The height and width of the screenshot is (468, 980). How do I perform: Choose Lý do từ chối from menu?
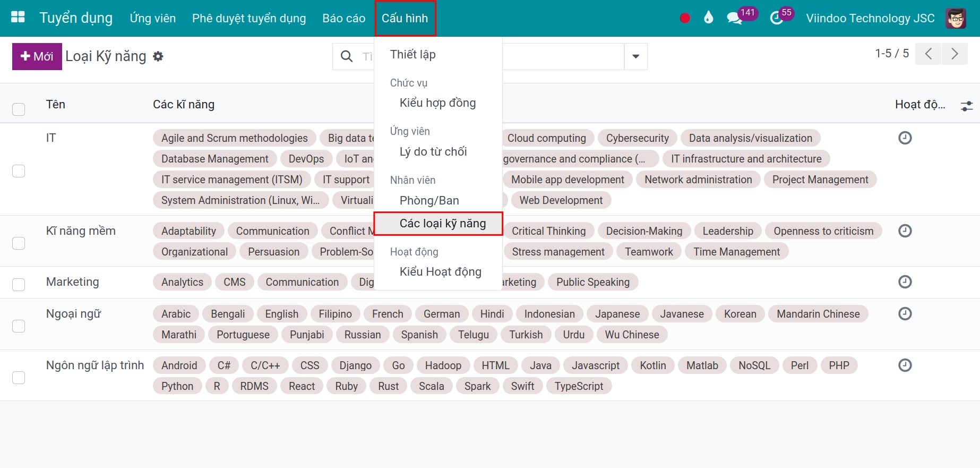(433, 152)
